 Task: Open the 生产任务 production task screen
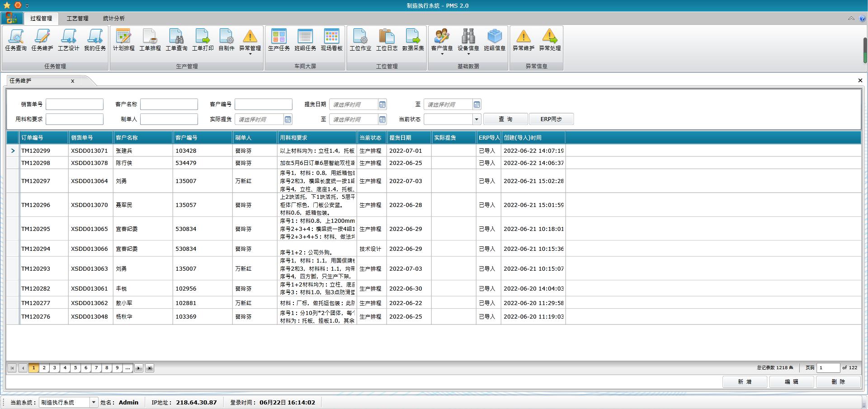[x=279, y=40]
